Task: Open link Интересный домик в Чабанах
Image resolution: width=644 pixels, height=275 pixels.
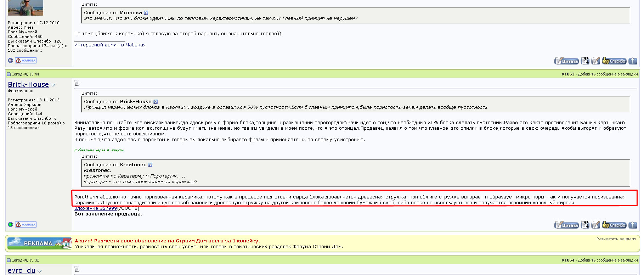Action: [x=110, y=45]
